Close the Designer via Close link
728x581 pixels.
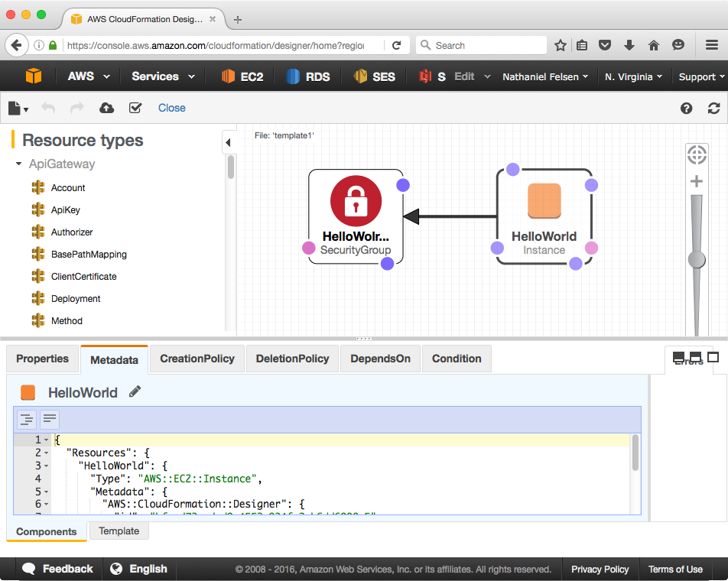click(172, 108)
